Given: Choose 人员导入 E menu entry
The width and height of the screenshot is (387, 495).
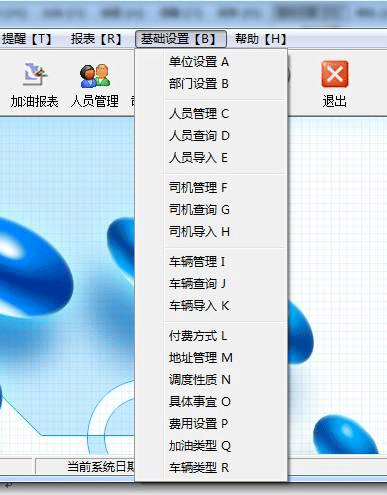Looking at the screenshot, I should pos(211,157).
